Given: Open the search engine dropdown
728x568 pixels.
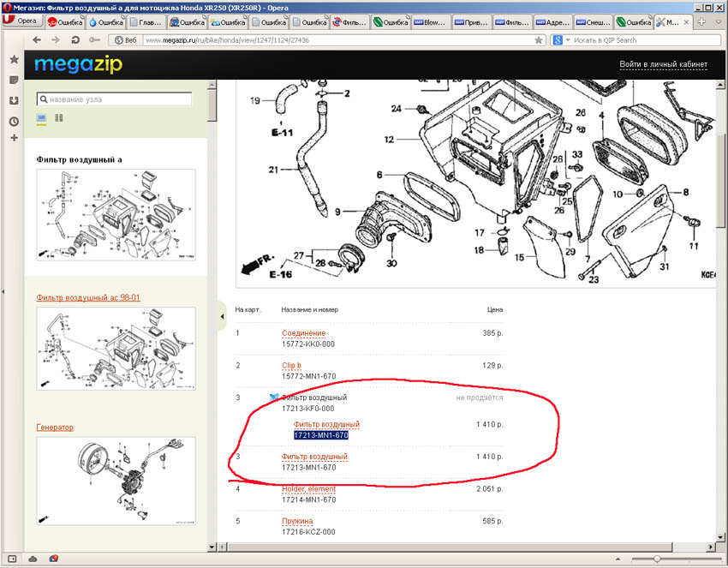Looking at the screenshot, I should [561, 39].
